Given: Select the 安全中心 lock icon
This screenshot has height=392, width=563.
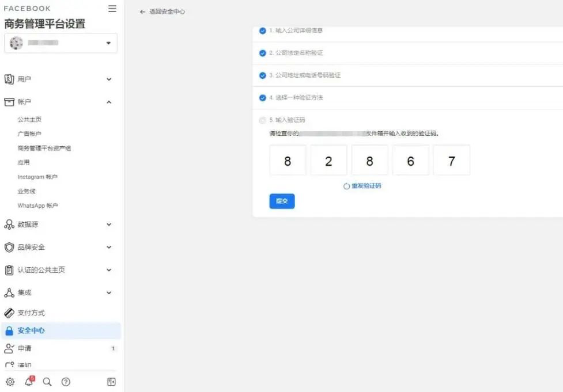Looking at the screenshot, I should [9, 330].
